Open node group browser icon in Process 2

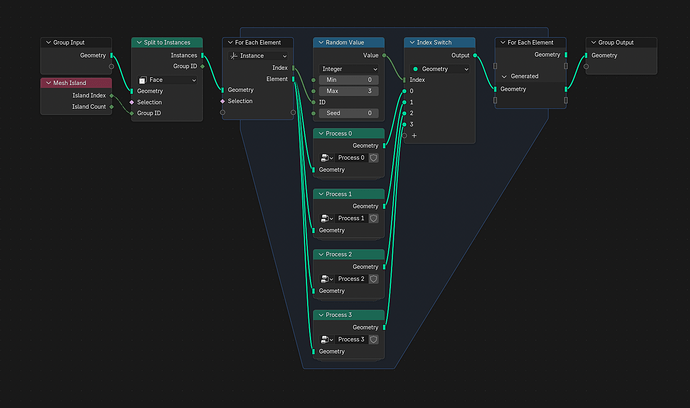coord(326,279)
